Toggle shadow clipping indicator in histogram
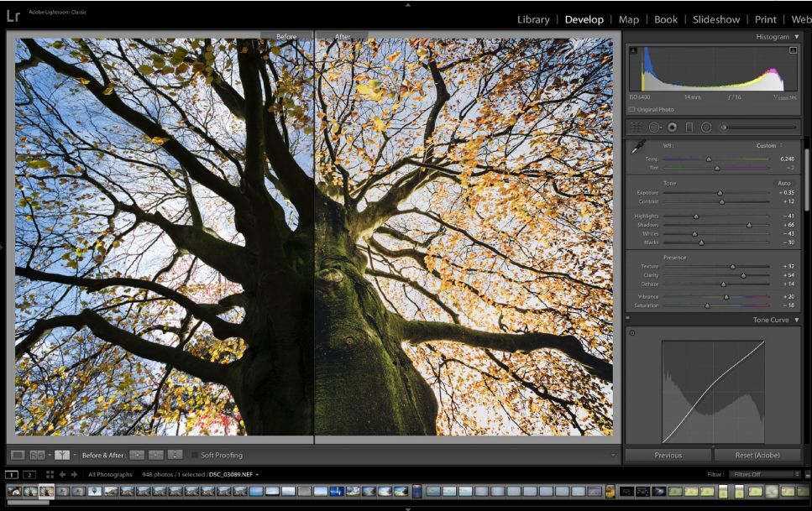This screenshot has height=511, width=812. [x=633, y=50]
